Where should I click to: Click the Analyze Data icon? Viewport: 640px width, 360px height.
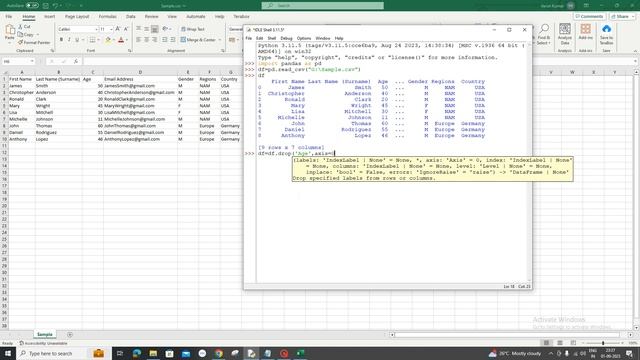point(565,29)
